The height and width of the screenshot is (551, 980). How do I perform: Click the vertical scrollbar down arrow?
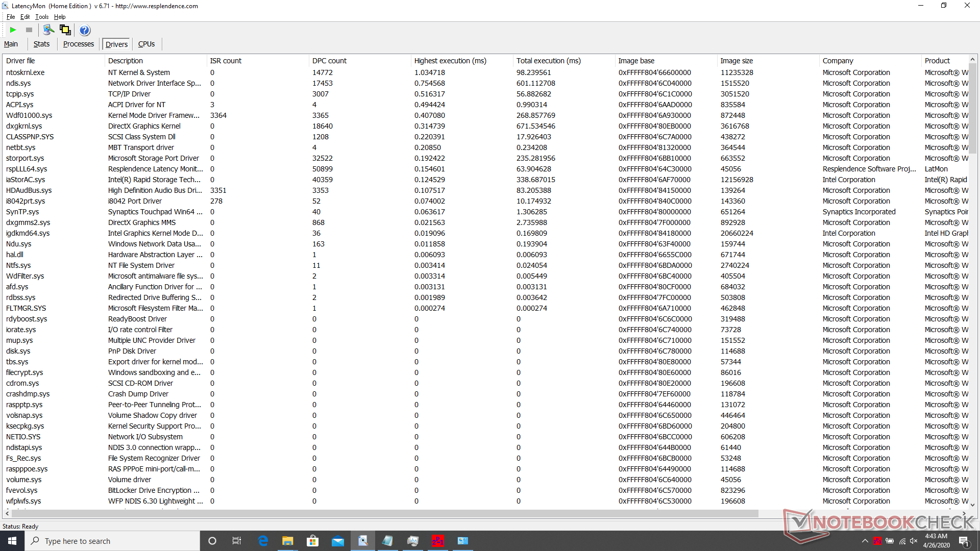tap(972, 505)
